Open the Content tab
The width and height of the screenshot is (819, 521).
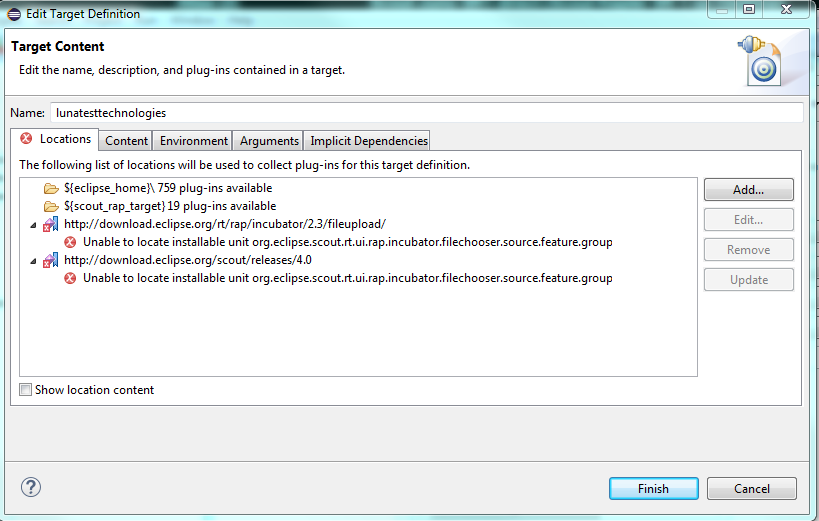126,141
